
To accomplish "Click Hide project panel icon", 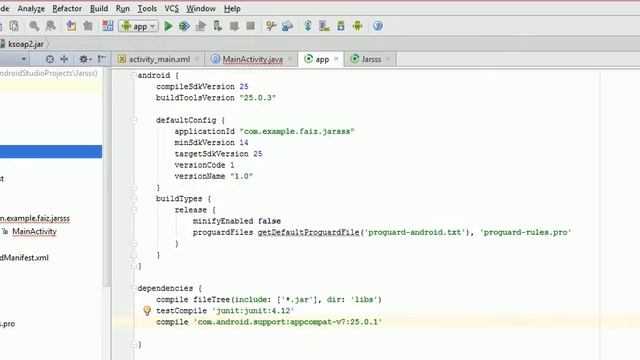I will coord(101,59).
